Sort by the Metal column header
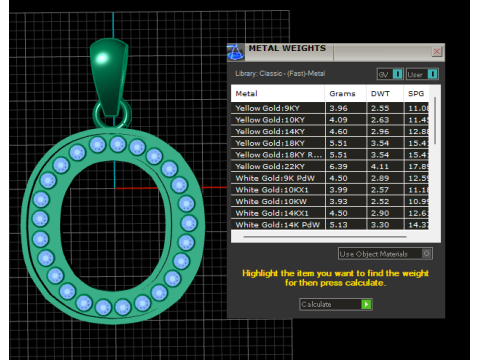 click(278, 93)
